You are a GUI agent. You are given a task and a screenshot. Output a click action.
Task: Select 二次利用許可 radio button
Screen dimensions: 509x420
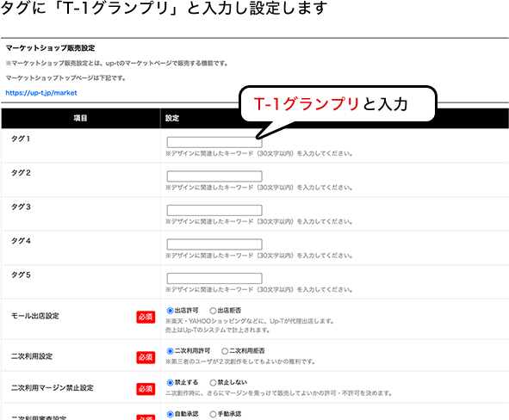(x=170, y=351)
